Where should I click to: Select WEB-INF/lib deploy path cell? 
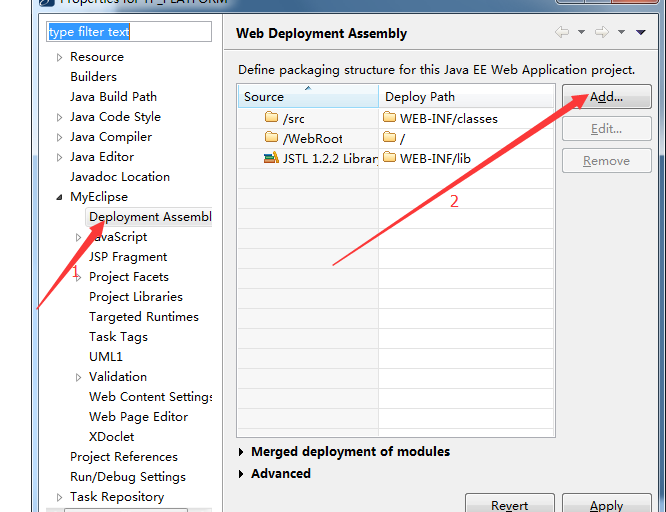coord(466,158)
